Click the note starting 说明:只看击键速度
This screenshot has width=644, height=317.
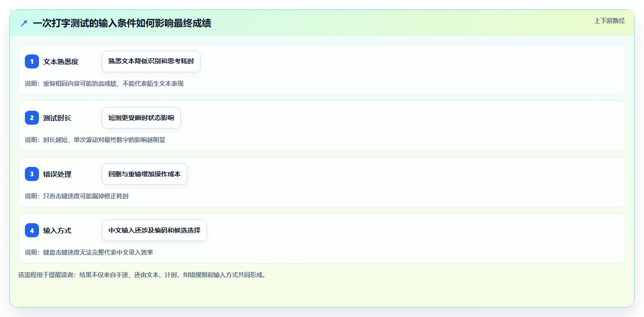coord(77,196)
